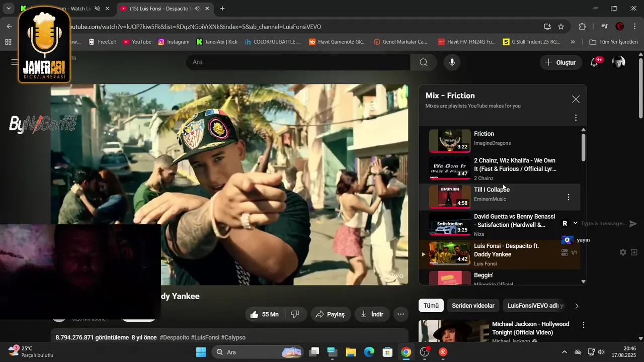
Task: Show more filter chips with right arrow
Action: click(577, 306)
